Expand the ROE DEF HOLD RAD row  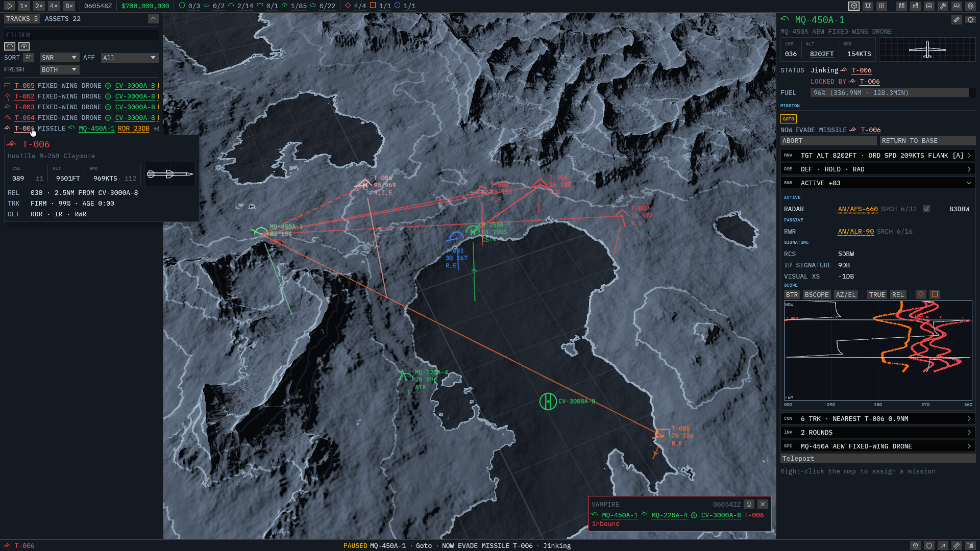(x=878, y=169)
